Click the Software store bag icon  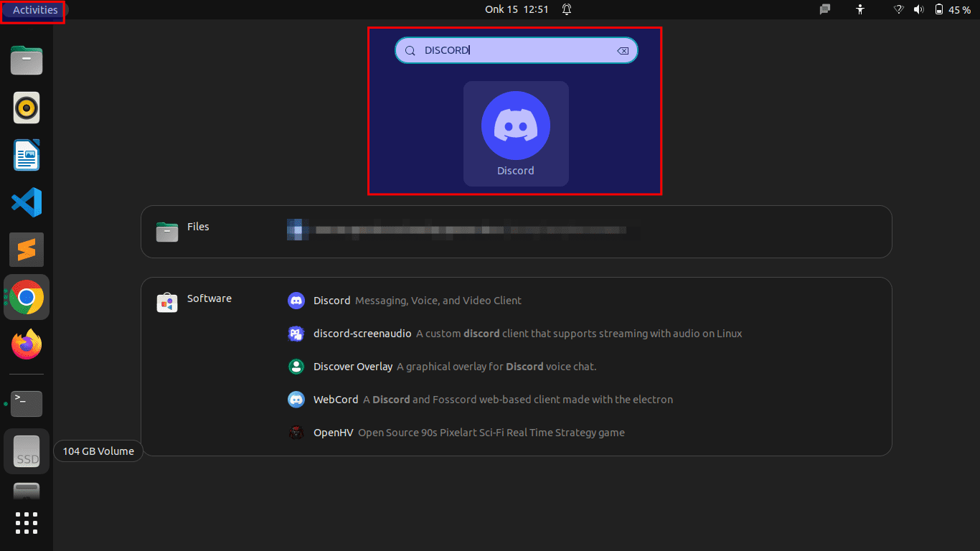coord(167,303)
